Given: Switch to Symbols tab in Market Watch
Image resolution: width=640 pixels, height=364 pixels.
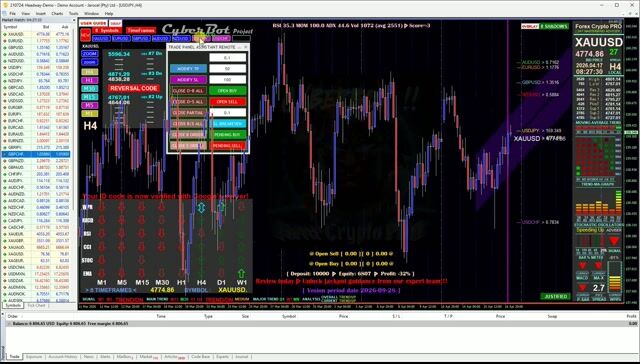Looking at the screenshot, I should pos(13,305).
